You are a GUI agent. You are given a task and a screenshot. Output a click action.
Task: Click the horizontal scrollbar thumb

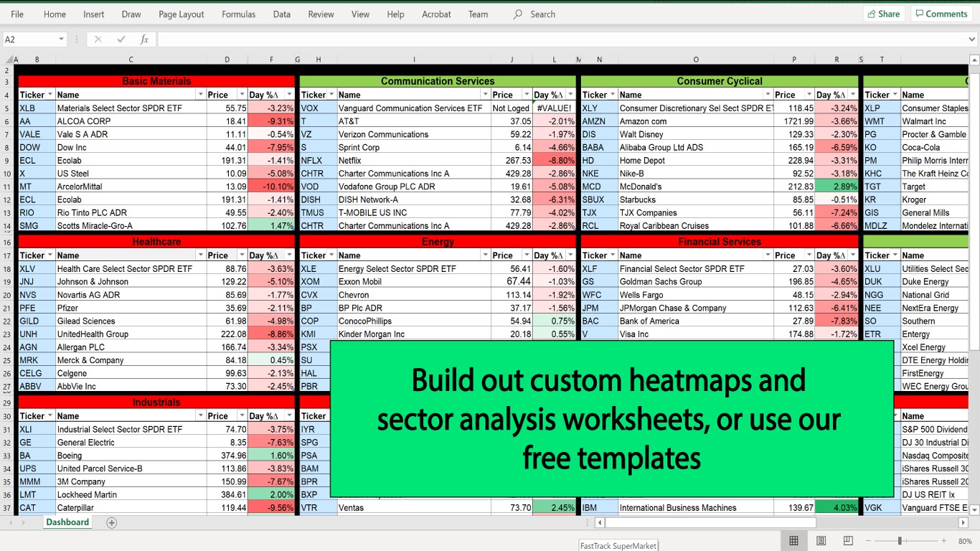pyautogui.click(x=712, y=523)
